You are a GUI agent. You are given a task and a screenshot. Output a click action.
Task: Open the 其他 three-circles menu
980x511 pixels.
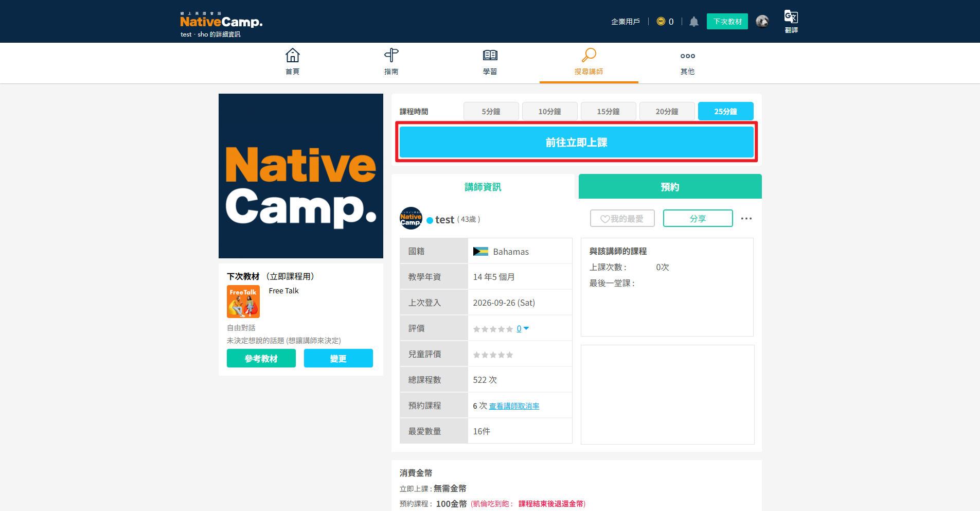point(687,56)
